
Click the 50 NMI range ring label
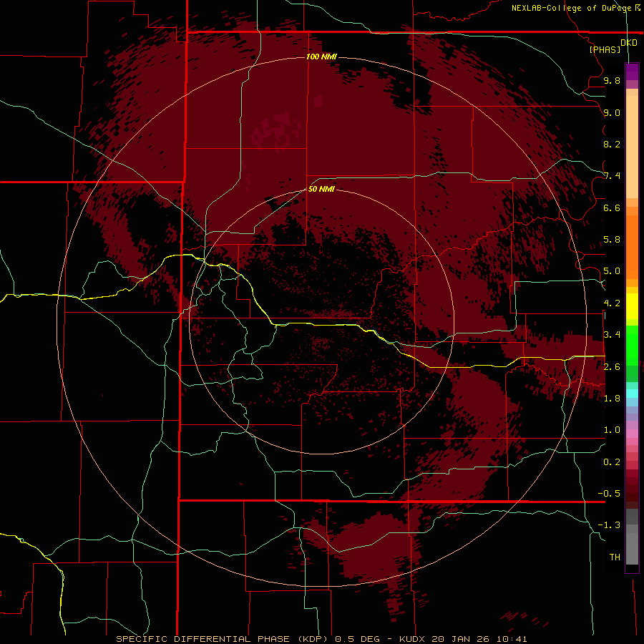pos(321,189)
